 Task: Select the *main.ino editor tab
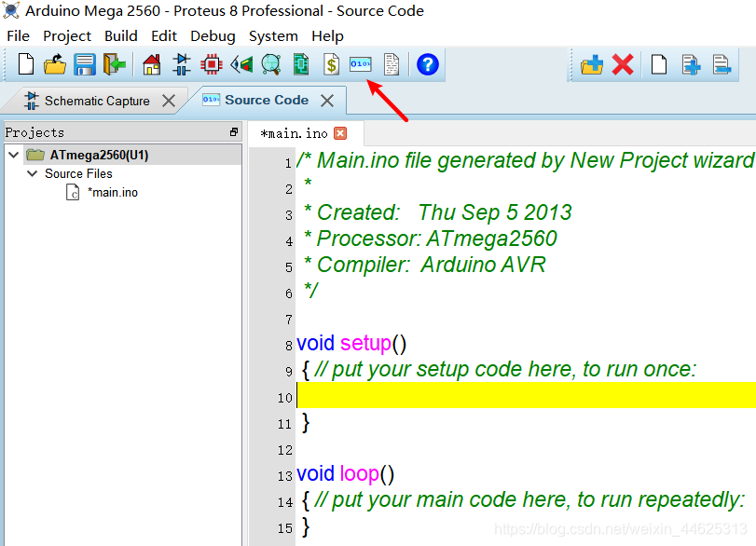pyautogui.click(x=294, y=133)
